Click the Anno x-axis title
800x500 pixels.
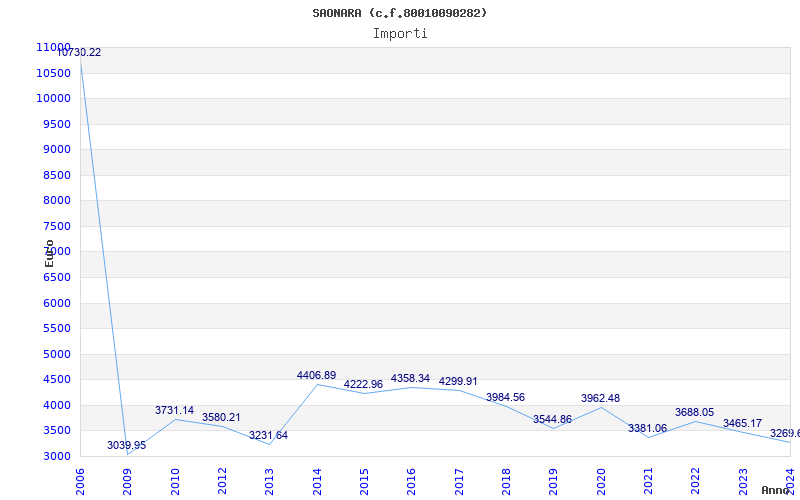[x=776, y=490]
